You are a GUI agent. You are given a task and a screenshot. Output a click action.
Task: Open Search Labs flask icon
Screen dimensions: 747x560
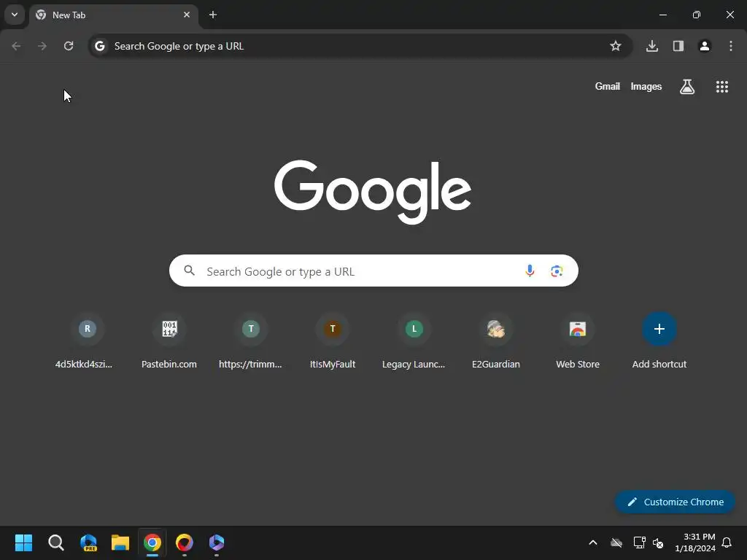[x=687, y=87]
